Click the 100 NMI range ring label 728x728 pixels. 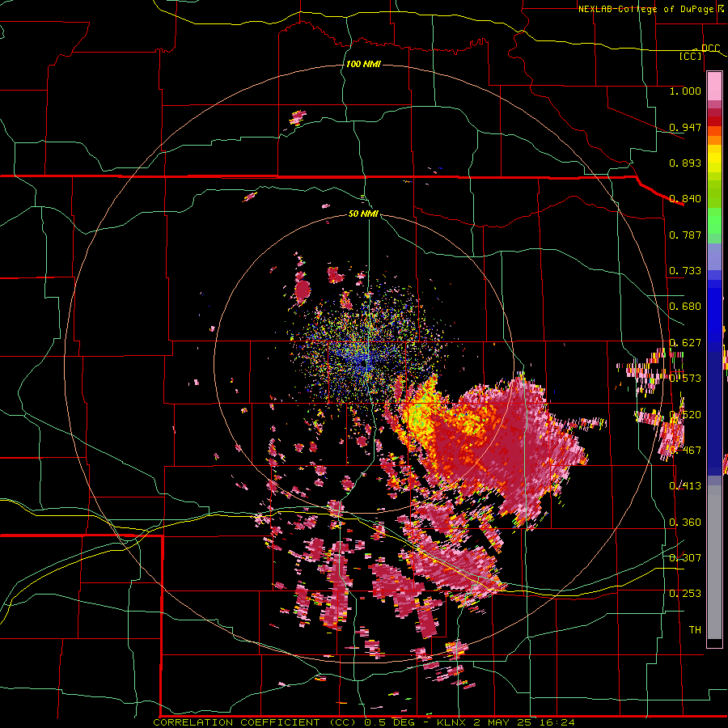click(x=363, y=64)
